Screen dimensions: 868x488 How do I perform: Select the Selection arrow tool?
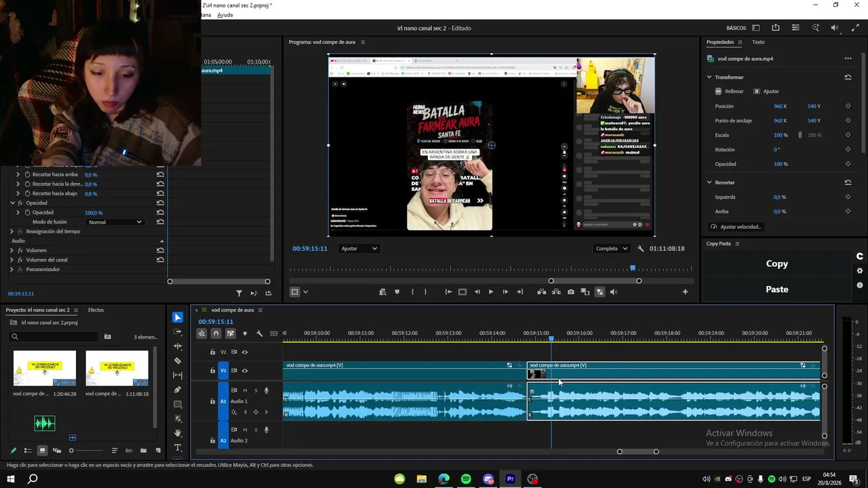(178, 317)
